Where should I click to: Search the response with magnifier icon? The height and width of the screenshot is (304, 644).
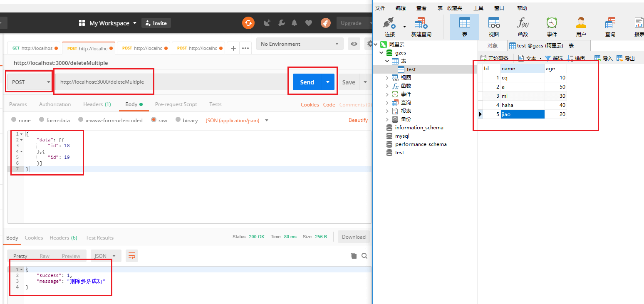tap(364, 256)
